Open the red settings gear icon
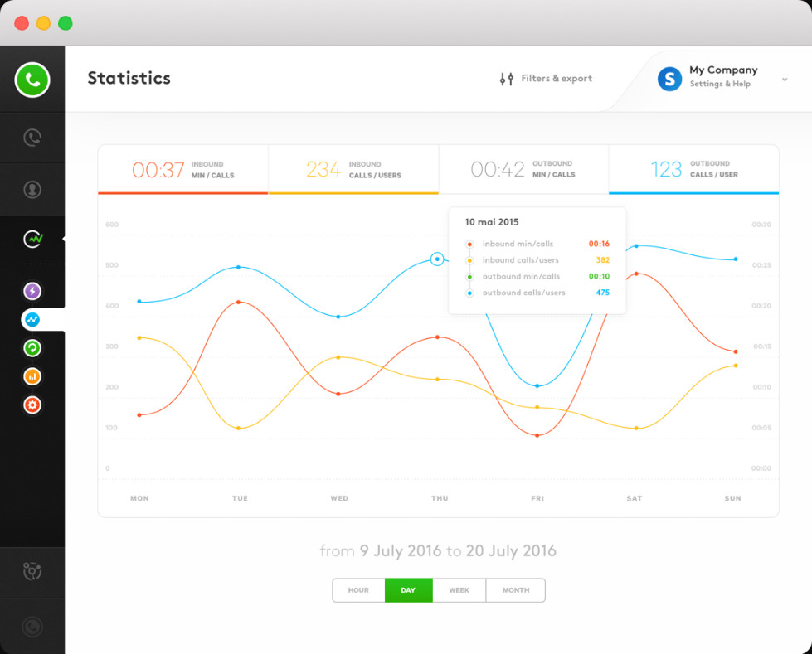Screen dimensions: 812x654 (x=32, y=405)
